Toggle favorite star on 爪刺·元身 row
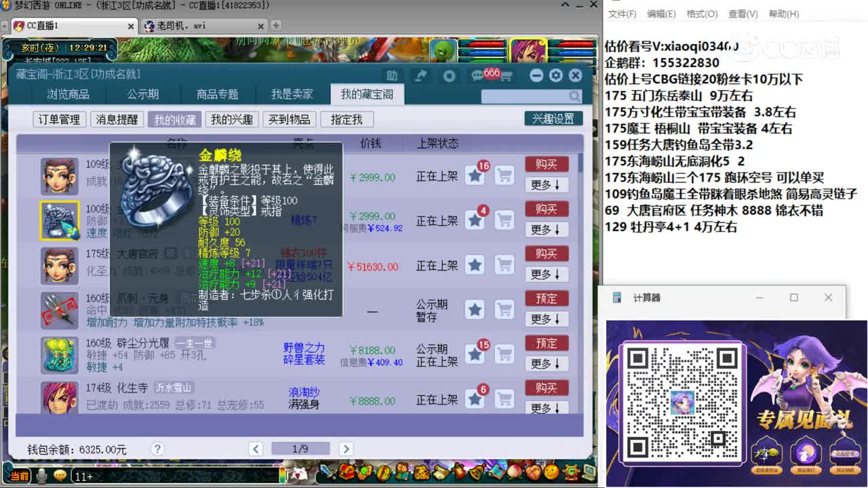Screen dimensions: 868x488 click(475, 310)
